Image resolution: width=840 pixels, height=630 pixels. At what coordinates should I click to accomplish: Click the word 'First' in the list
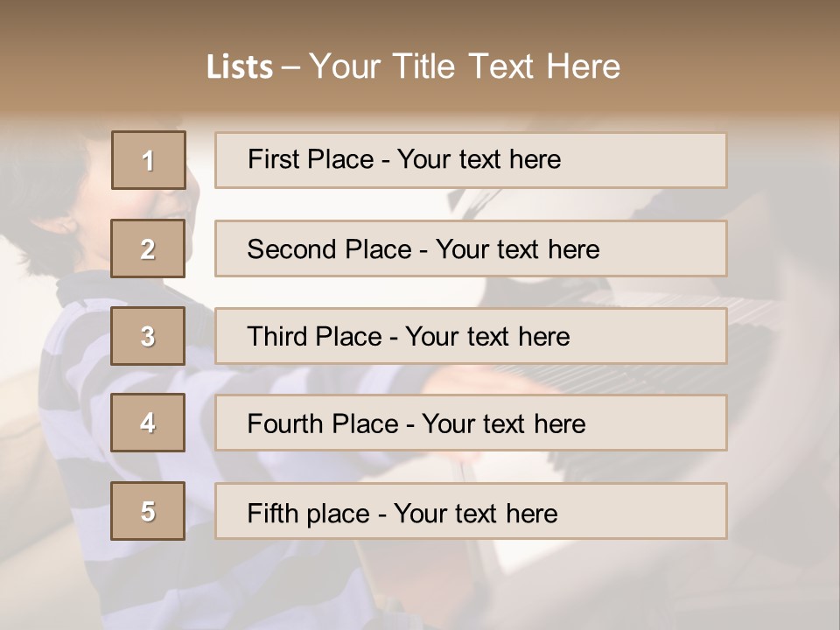pos(271,159)
